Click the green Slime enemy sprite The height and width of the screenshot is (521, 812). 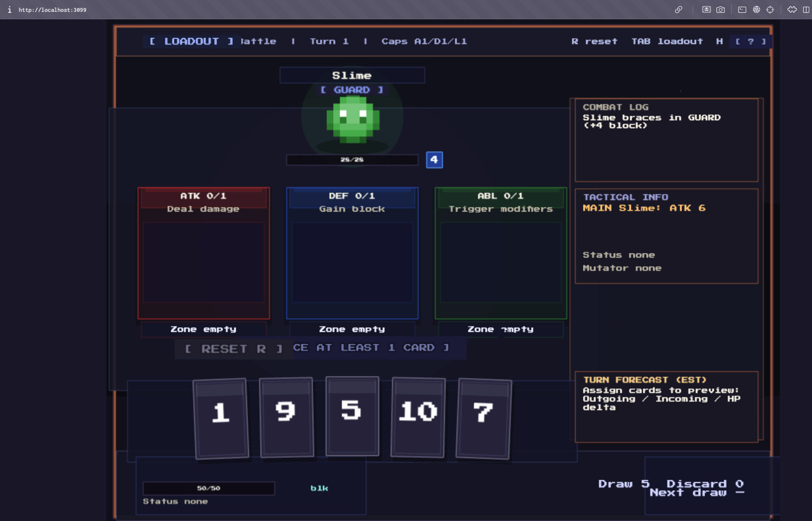(x=353, y=120)
